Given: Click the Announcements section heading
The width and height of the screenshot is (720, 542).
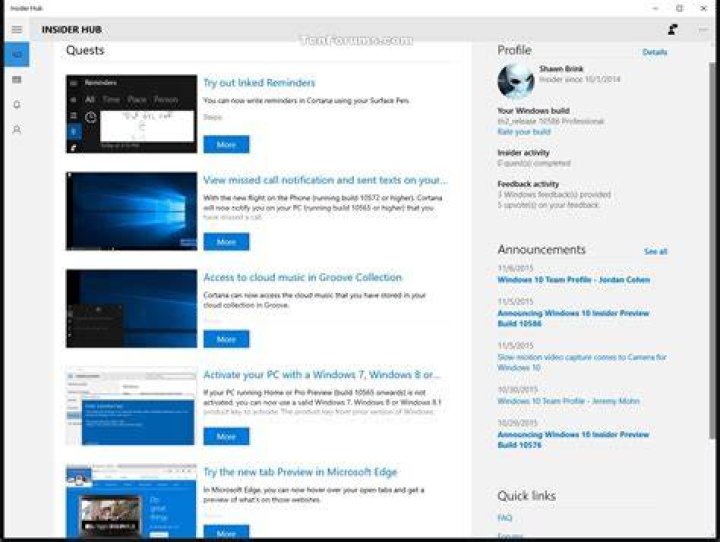Looking at the screenshot, I should click(542, 250).
